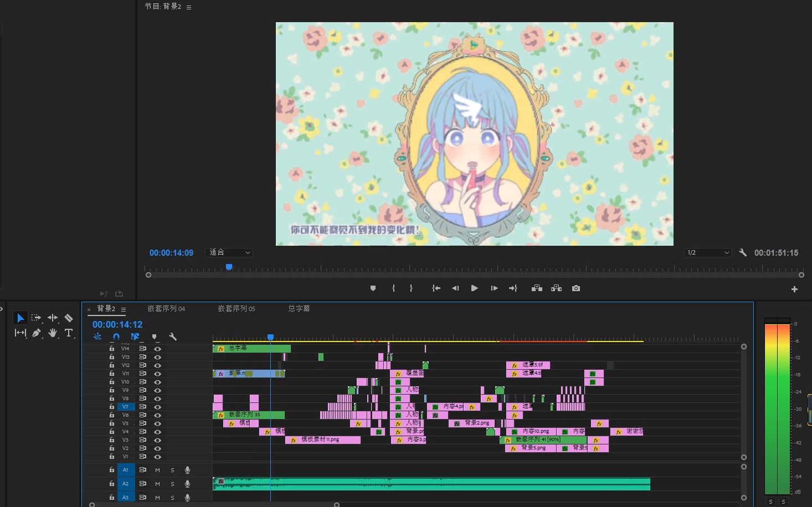Open the 节目: 背景2 panel menu
Image resolution: width=812 pixels, height=507 pixels.
pos(189,7)
